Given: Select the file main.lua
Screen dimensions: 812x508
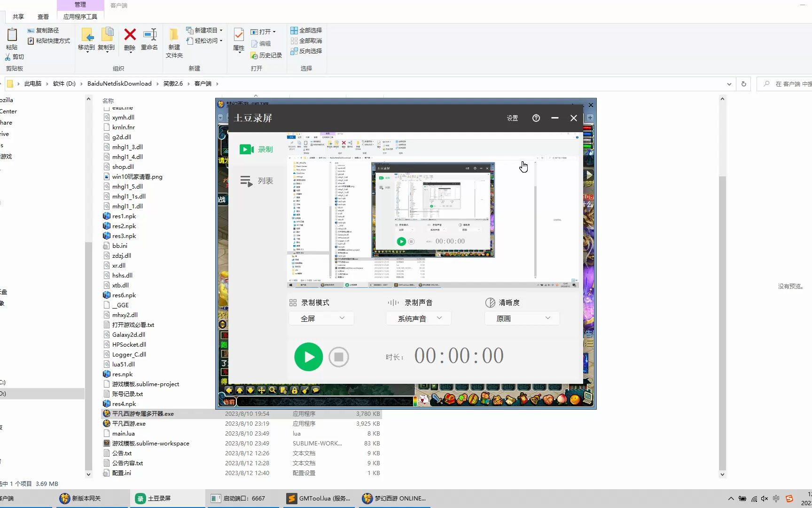Looking at the screenshot, I should [124, 434].
